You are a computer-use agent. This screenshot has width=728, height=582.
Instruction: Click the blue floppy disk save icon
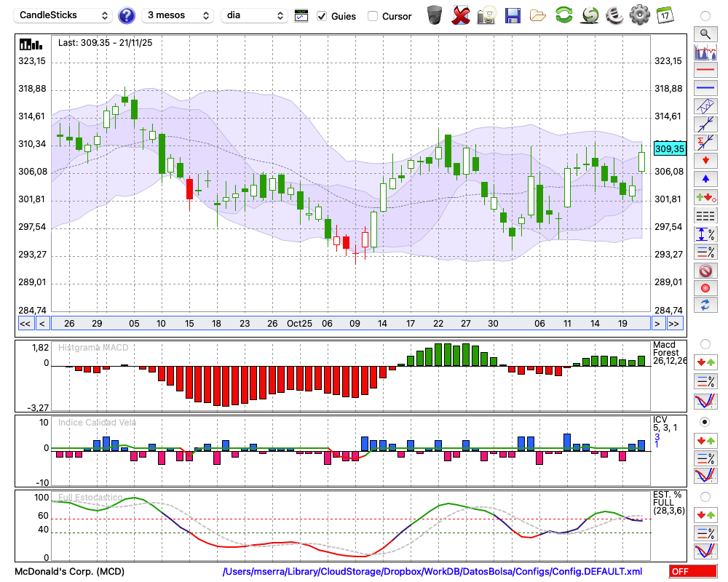513,15
